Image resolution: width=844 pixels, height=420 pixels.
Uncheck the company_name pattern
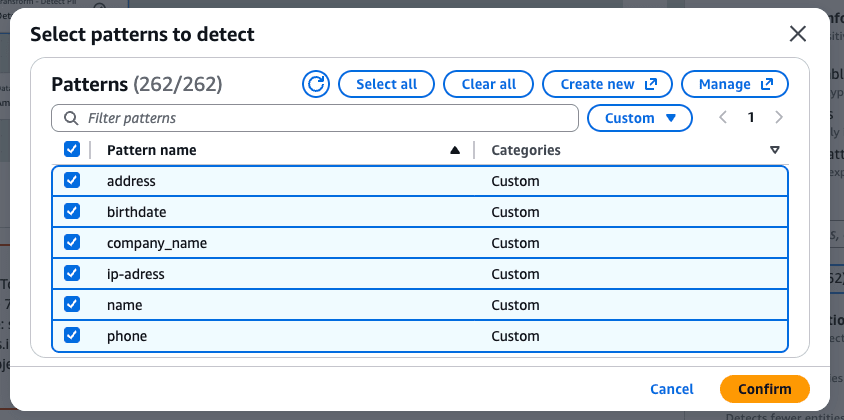(x=72, y=242)
